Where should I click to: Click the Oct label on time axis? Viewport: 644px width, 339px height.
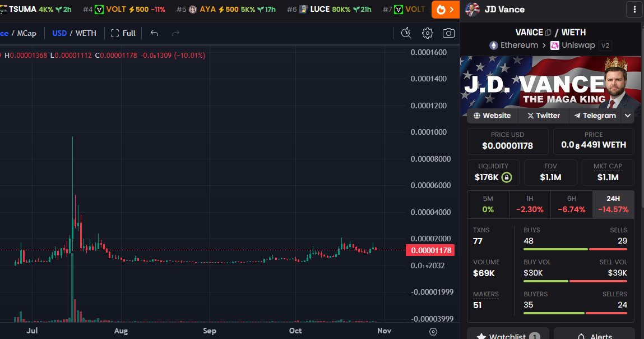point(295,331)
